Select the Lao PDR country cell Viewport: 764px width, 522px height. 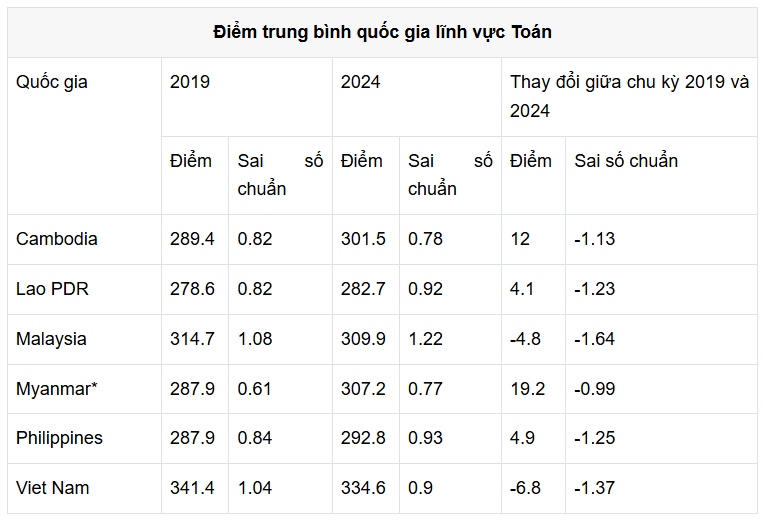pyautogui.click(x=52, y=289)
